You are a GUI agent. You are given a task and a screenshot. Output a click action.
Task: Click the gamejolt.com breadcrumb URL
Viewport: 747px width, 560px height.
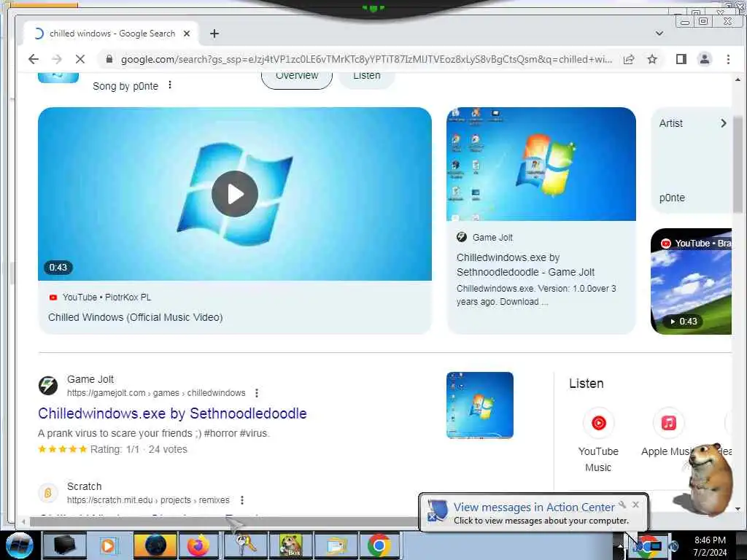[x=156, y=393]
